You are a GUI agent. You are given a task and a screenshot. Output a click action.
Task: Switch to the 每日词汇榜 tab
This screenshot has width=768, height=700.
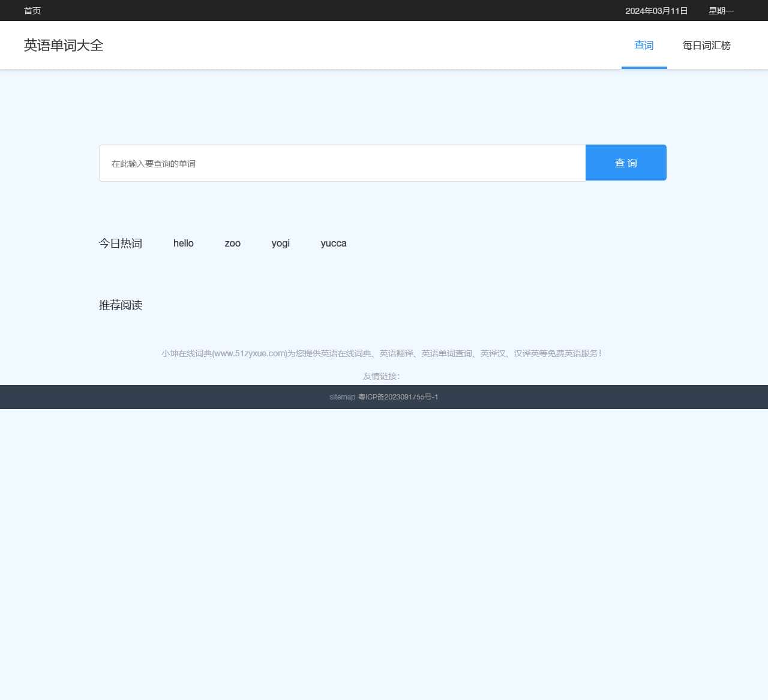click(706, 46)
